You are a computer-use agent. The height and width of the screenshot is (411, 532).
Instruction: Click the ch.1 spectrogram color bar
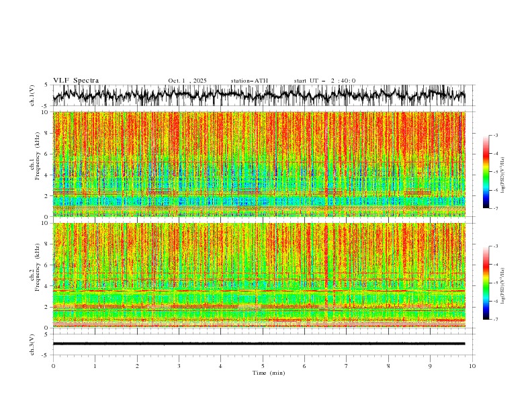point(486,172)
